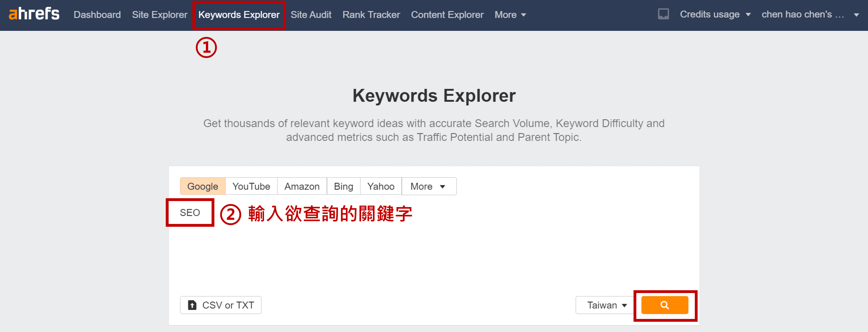This screenshot has height=332, width=868.
Task: Open the notifications inbox icon
Action: click(x=663, y=14)
